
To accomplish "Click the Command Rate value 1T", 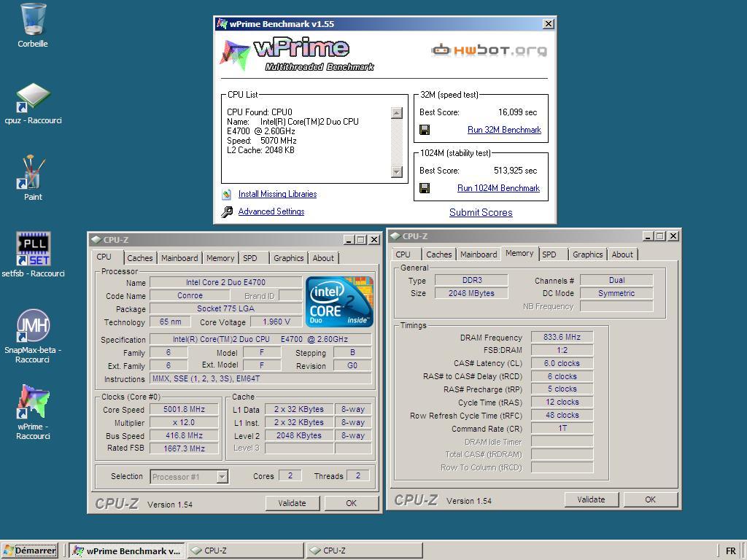I will coord(562,428).
